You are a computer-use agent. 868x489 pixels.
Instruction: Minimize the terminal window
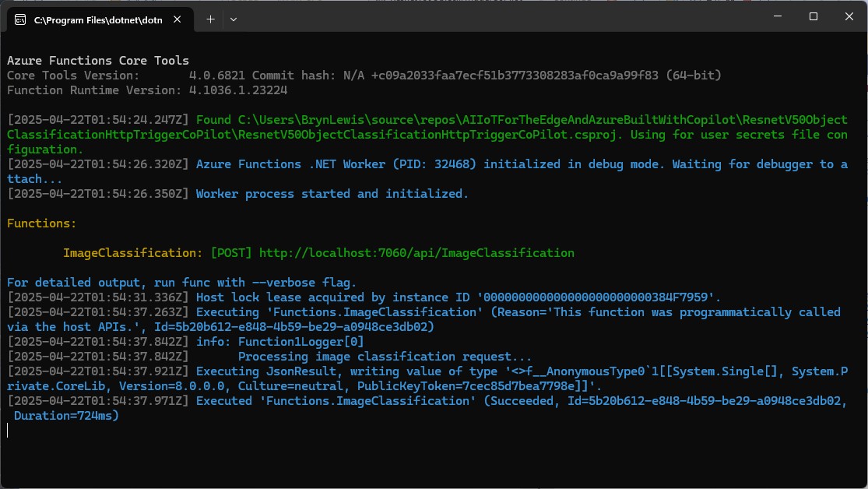775,16
